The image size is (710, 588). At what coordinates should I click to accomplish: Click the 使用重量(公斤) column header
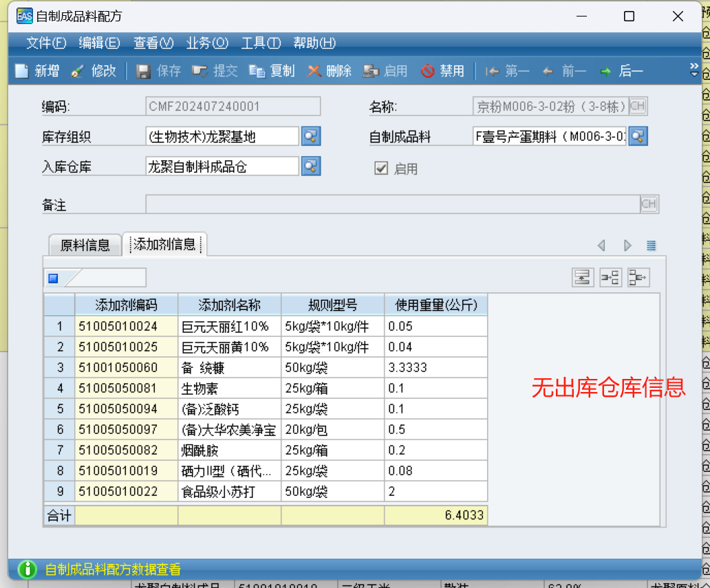tap(435, 305)
